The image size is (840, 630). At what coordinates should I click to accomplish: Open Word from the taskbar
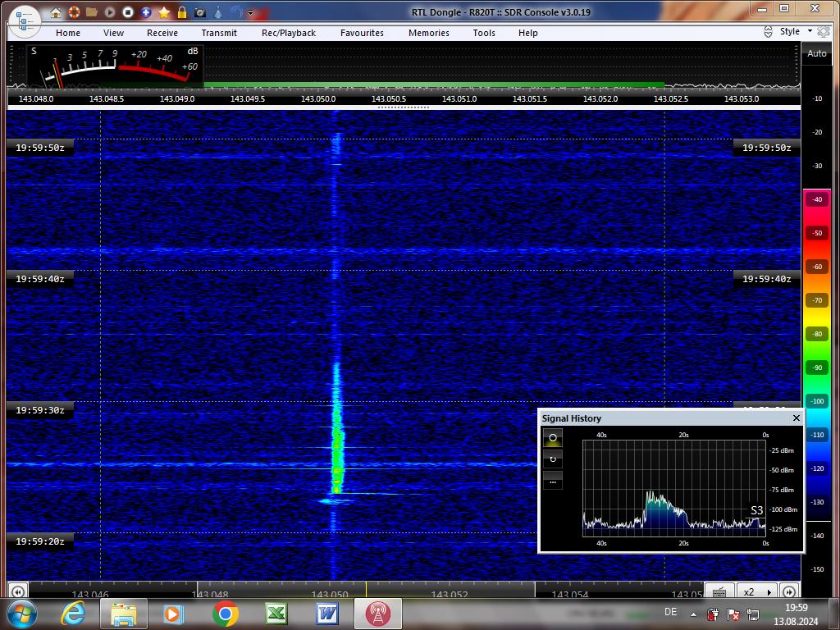(326, 614)
